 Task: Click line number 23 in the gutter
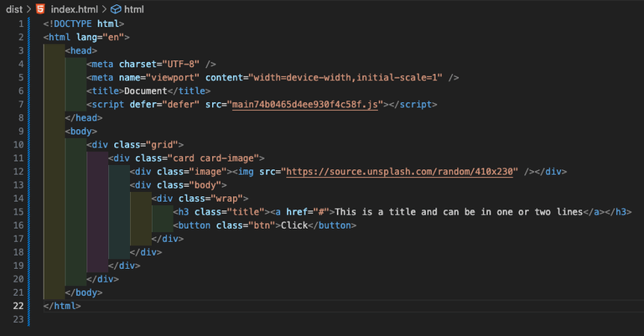[18, 319]
